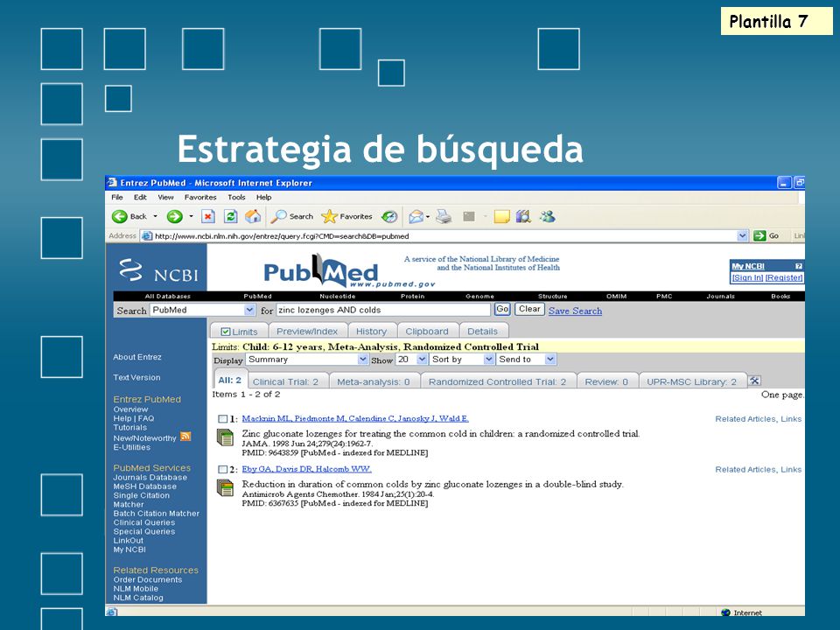Viewport: 840px width, 630px height.
Task: Open the Display Summary dropdown
Action: (362, 359)
